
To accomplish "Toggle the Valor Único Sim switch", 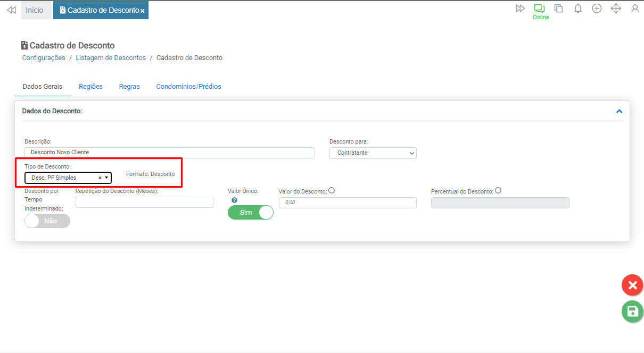I will (251, 212).
